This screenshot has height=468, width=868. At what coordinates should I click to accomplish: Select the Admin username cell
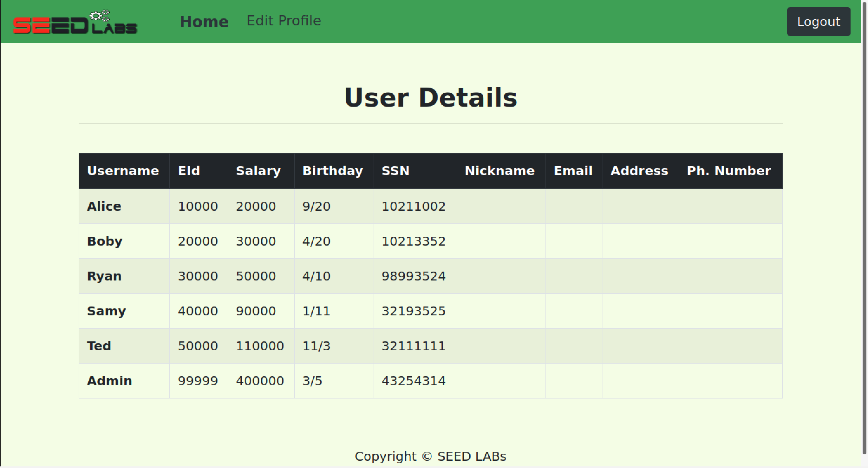tap(109, 381)
